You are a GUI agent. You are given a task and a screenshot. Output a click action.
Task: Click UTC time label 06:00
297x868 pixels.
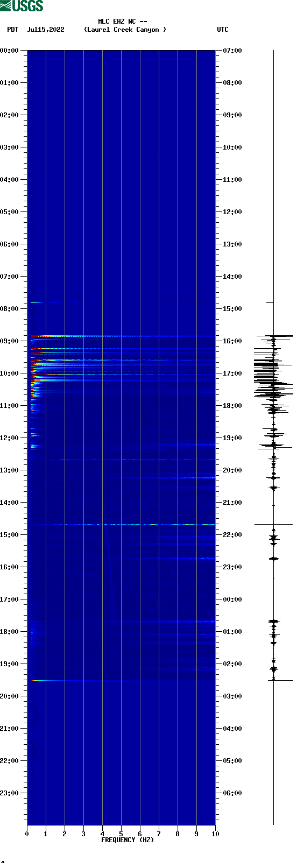click(x=232, y=793)
